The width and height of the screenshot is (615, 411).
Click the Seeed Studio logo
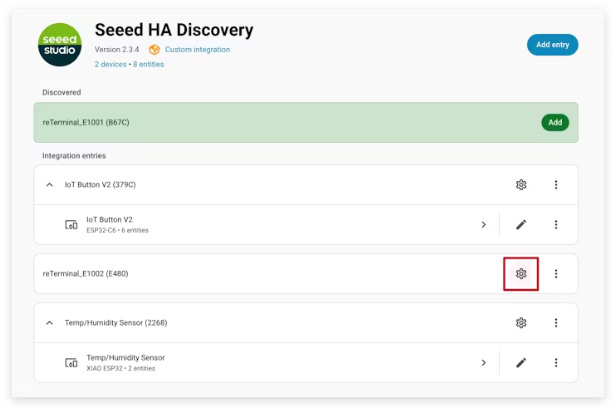(x=60, y=45)
